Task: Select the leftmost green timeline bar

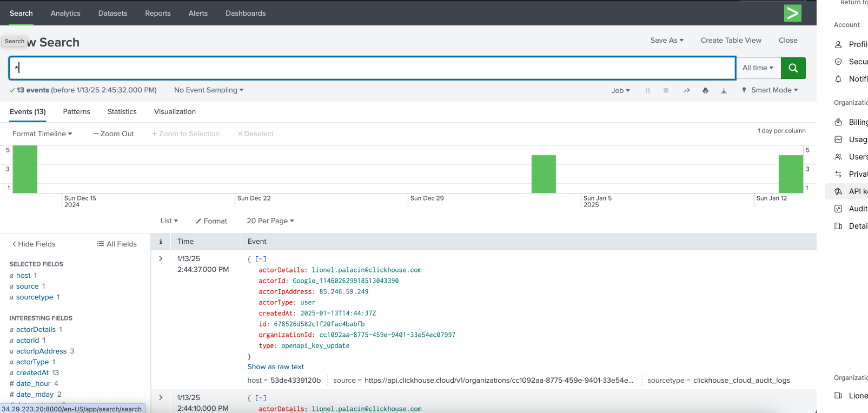Action: 25,169
